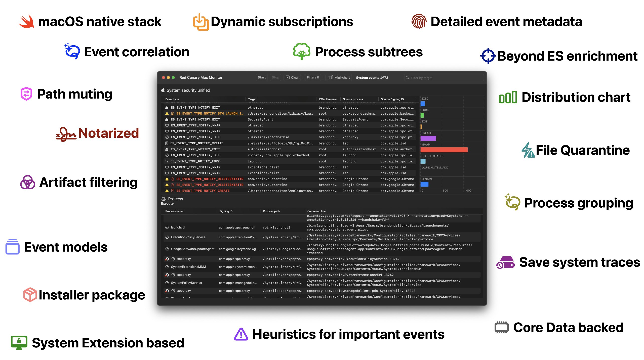Click the Effective user column header
644x360 pixels.
(x=328, y=99)
